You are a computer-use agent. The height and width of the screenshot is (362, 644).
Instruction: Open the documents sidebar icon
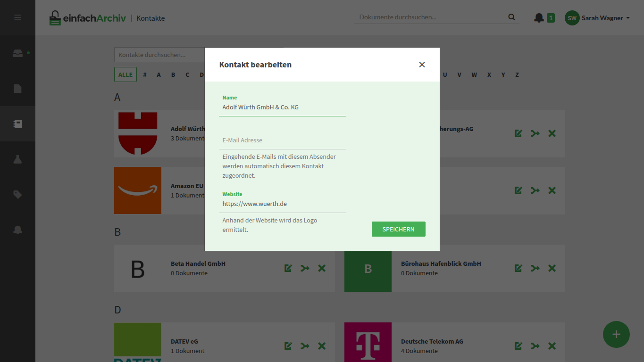(x=17, y=89)
